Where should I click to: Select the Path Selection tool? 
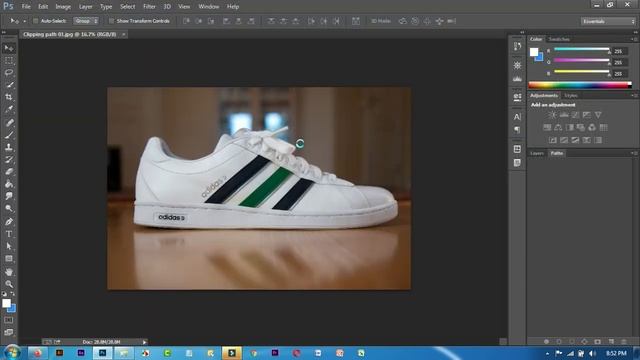(x=9, y=246)
